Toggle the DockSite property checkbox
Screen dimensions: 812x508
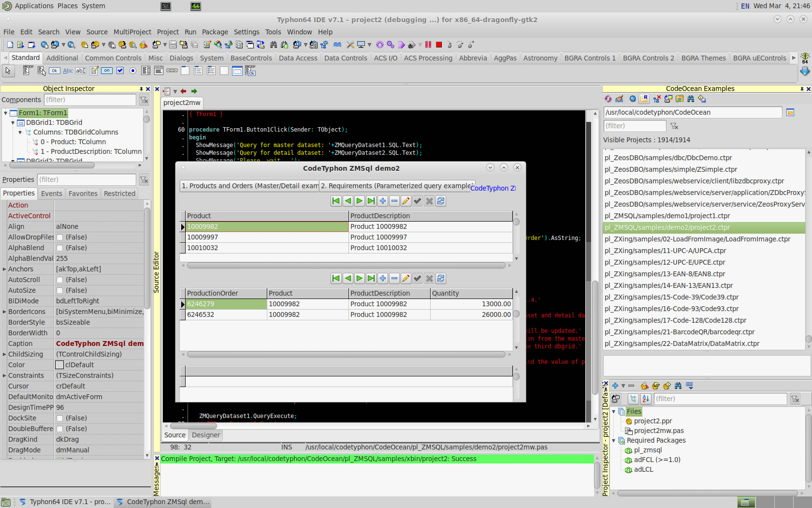(x=60, y=418)
